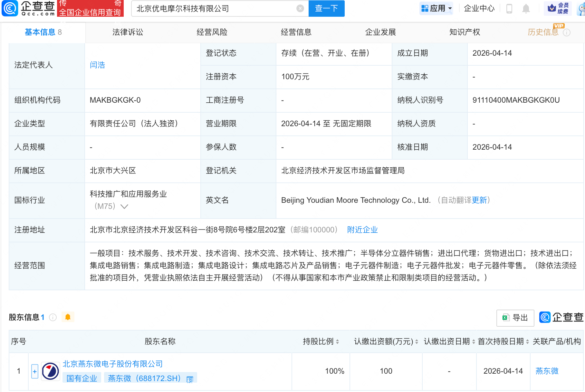The height and width of the screenshot is (392, 585).
Task: Expand the 应用 dropdown menu
Action: click(x=436, y=8)
